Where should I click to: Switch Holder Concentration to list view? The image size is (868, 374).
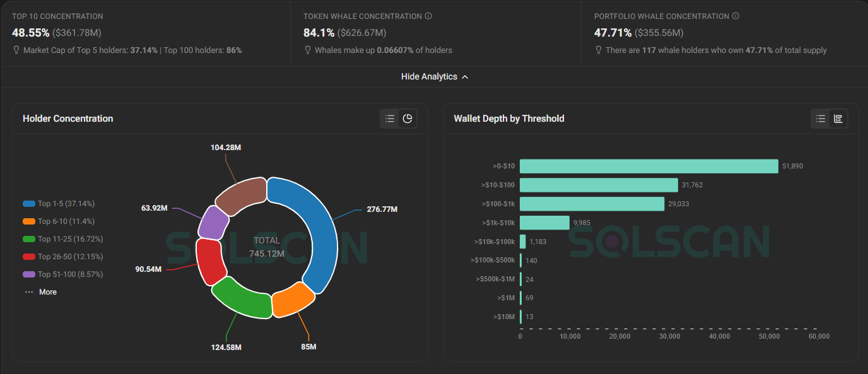click(x=390, y=119)
